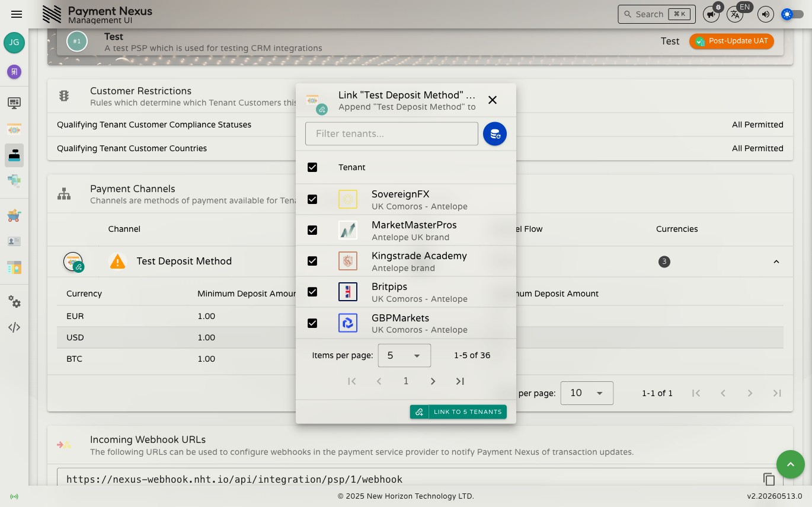Click the webhook URL text field
The width and height of the screenshot is (812, 507).
pos(409,479)
